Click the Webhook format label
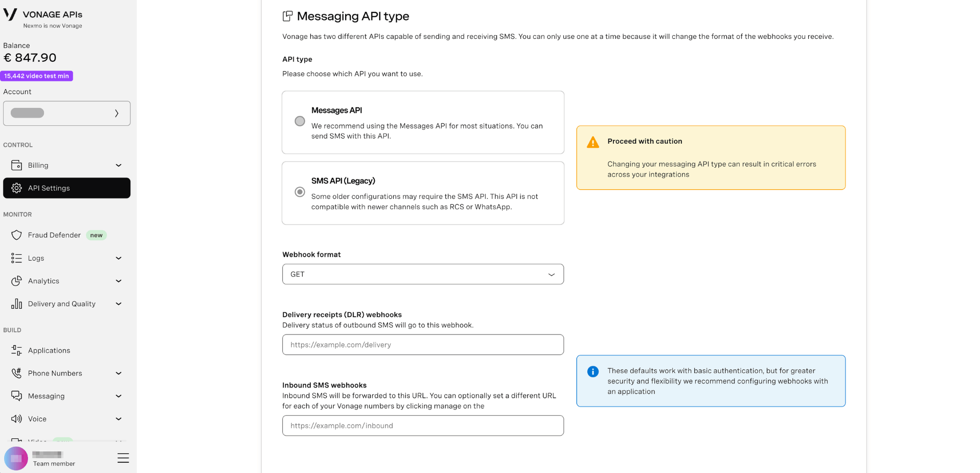Viewport: 980px width, 473px height. tap(311, 255)
